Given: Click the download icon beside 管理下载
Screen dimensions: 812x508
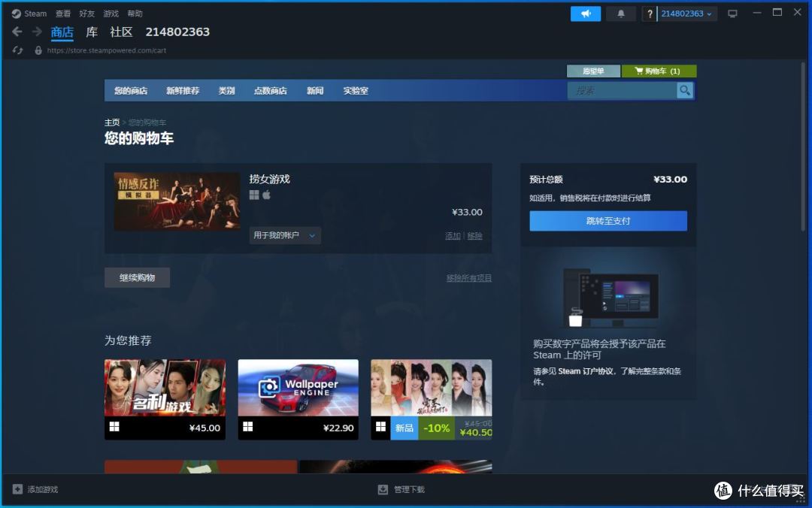Looking at the screenshot, I should [383, 489].
